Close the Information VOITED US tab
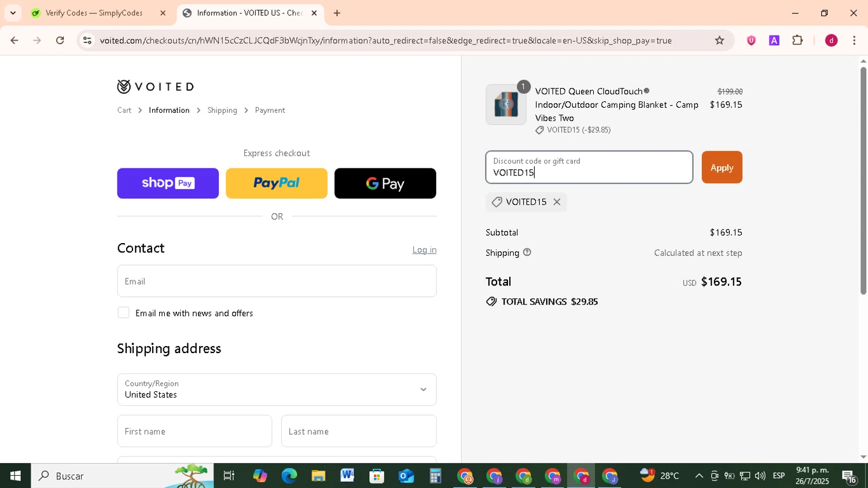Viewport: 868px width, 488px height. [314, 13]
